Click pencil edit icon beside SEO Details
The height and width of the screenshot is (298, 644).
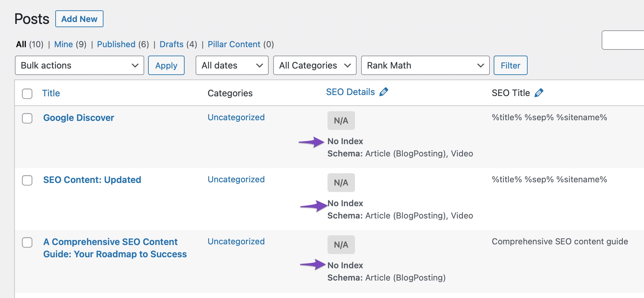pos(384,92)
